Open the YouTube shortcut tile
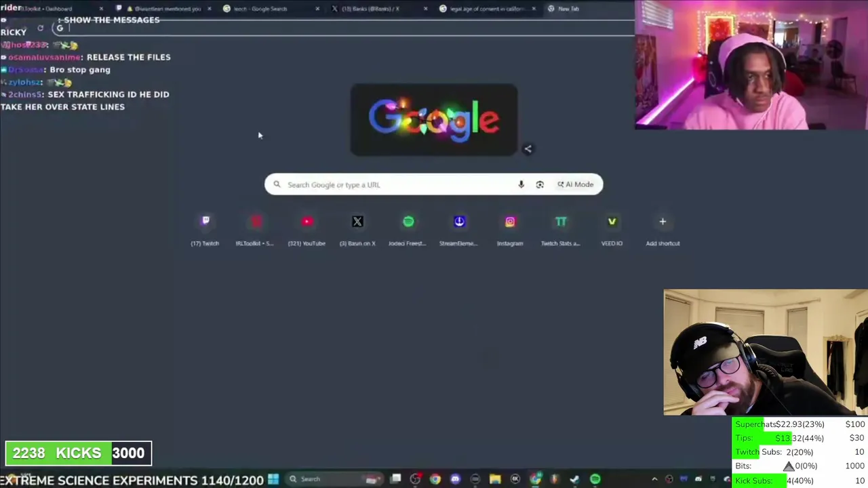This screenshot has height=488, width=868. pyautogui.click(x=307, y=229)
